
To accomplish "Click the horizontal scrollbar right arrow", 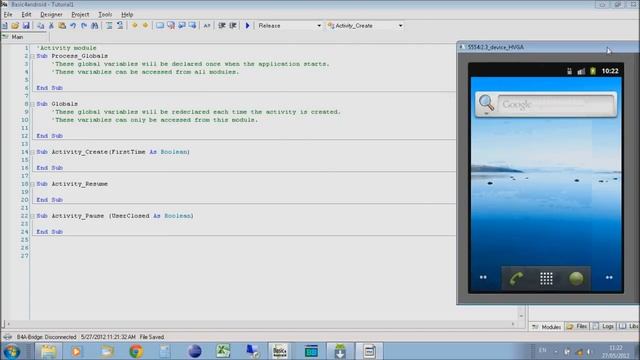I will pos(513,324).
